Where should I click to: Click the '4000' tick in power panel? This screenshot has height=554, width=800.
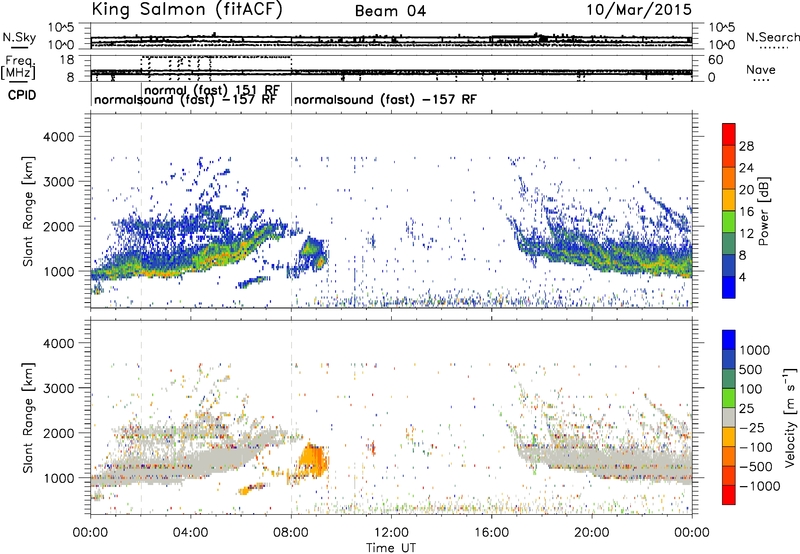pos(58,137)
